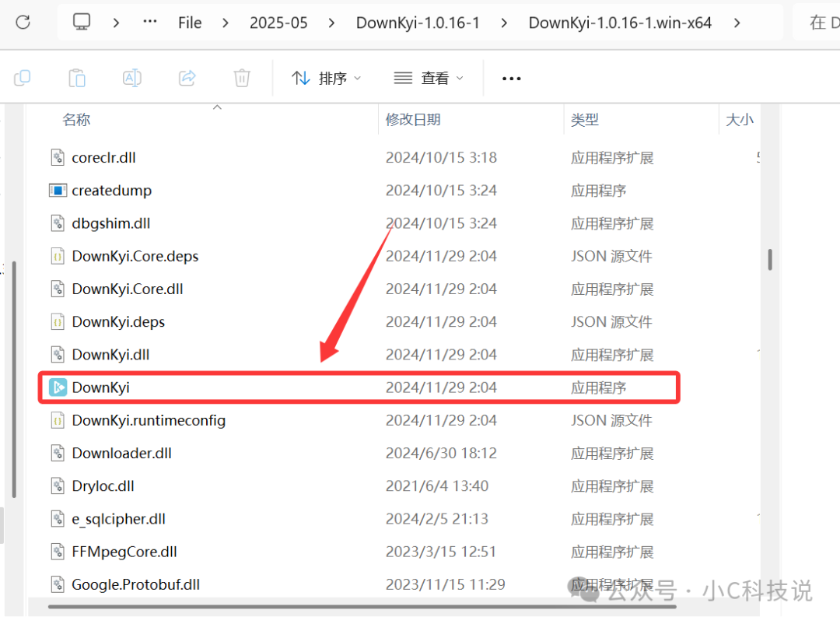Screen dimensions: 840x624
Task: Click the DownKyi.runtimeconfig file name
Action: click(x=149, y=420)
